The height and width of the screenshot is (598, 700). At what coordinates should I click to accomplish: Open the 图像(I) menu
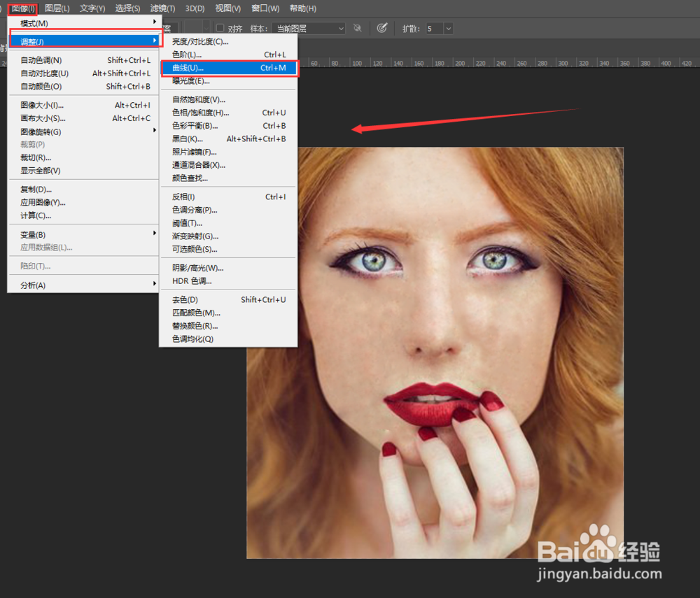click(23, 8)
